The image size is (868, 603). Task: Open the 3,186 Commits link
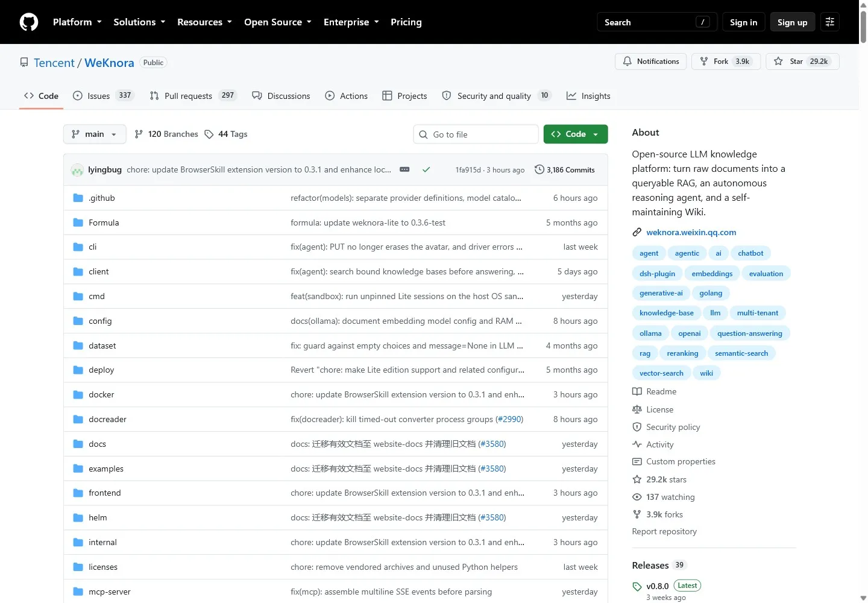pyautogui.click(x=565, y=170)
